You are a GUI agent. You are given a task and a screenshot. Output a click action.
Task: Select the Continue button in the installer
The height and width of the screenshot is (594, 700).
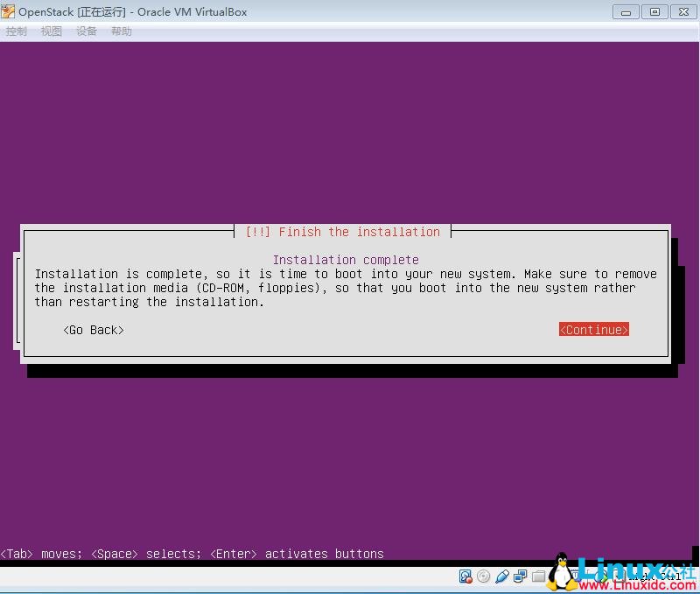pos(593,330)
